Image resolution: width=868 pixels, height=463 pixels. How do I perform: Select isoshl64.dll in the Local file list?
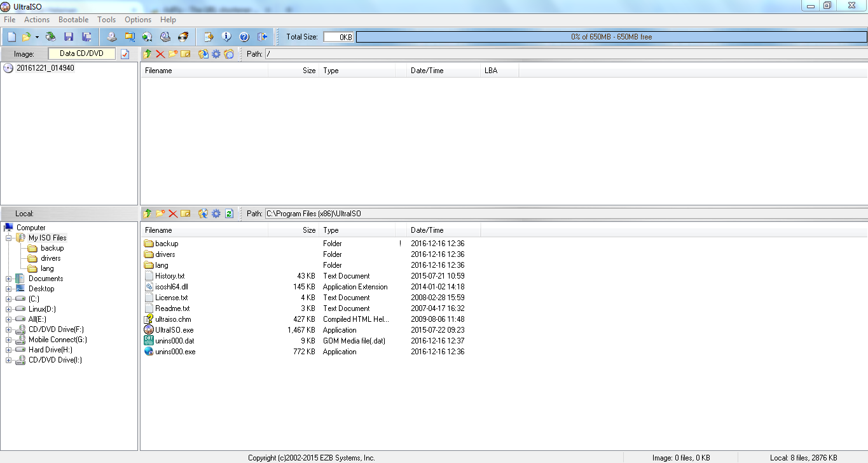pos(172,287)
